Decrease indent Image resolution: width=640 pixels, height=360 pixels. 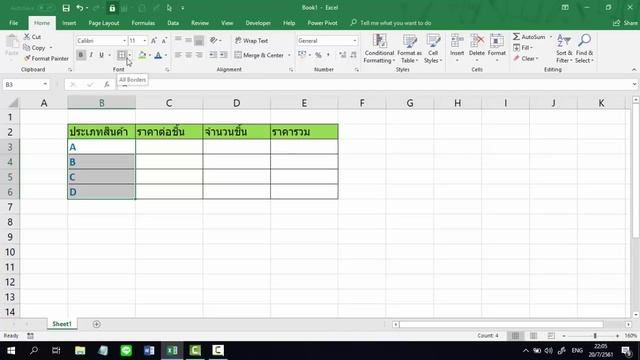click(x=213, y=55)
